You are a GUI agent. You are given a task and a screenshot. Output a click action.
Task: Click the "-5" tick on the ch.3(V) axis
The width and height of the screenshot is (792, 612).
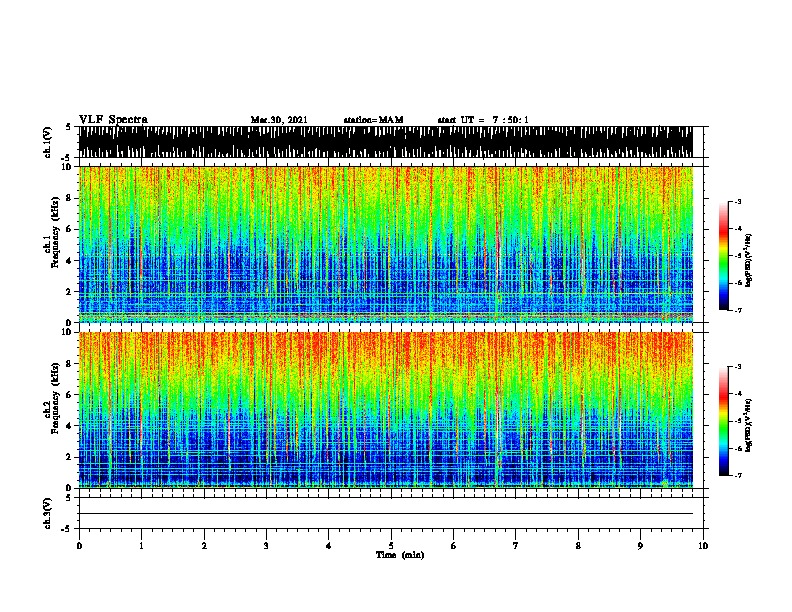coord(68,529)
